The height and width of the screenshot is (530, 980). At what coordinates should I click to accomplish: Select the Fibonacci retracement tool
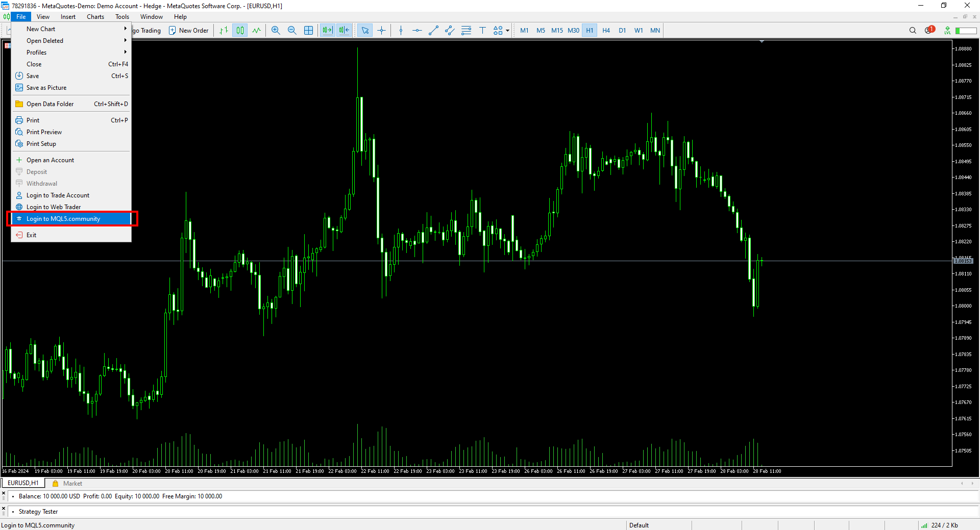(466, 31)
